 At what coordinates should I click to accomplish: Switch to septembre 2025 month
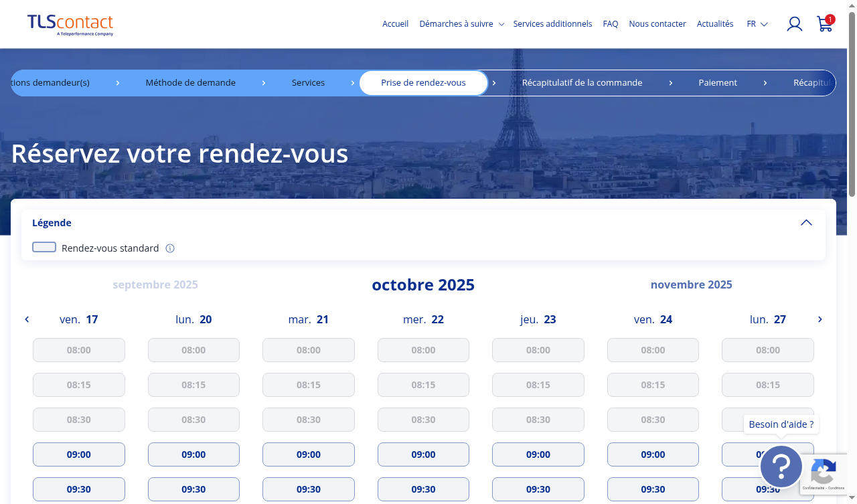(155, 284)
